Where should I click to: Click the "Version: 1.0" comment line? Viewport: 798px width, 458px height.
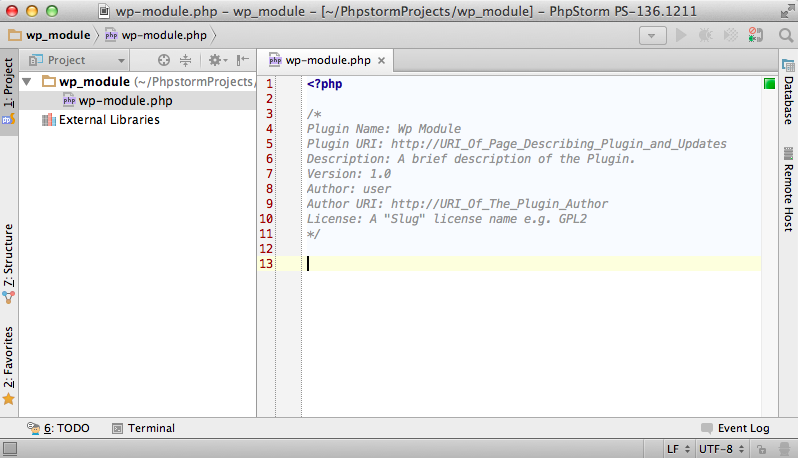(x=349, y=174)
